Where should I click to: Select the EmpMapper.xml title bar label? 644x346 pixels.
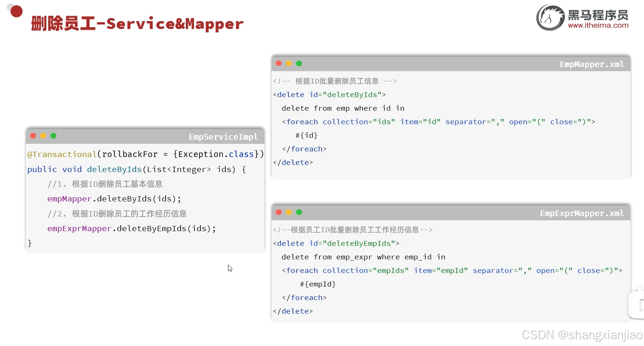(x=592, y=64)
